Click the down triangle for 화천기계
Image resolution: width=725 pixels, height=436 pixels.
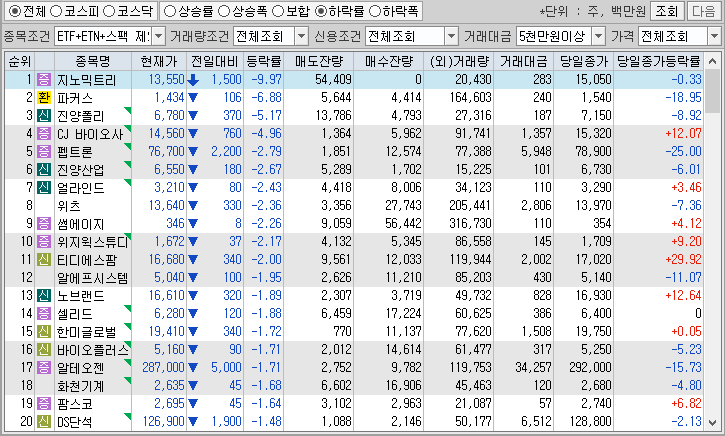point(193,386)
